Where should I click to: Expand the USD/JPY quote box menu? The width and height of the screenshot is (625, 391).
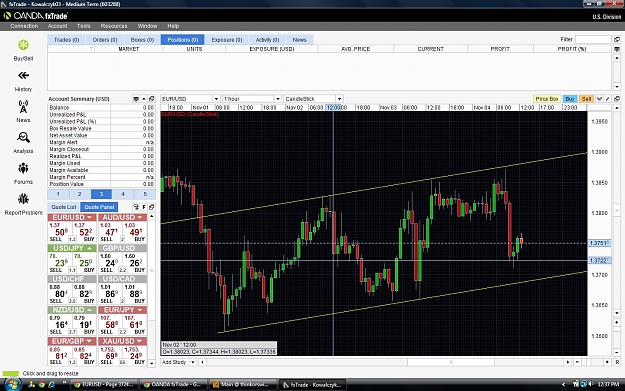click(89, 248)
